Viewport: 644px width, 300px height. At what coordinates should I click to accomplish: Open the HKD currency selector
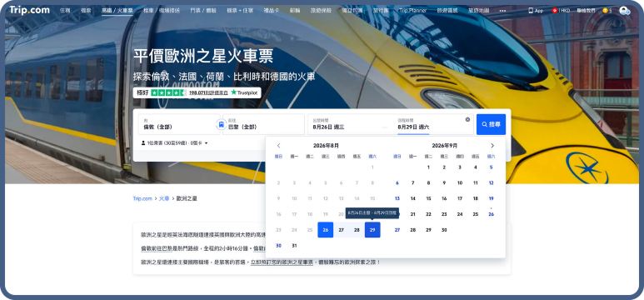[561, 11]
